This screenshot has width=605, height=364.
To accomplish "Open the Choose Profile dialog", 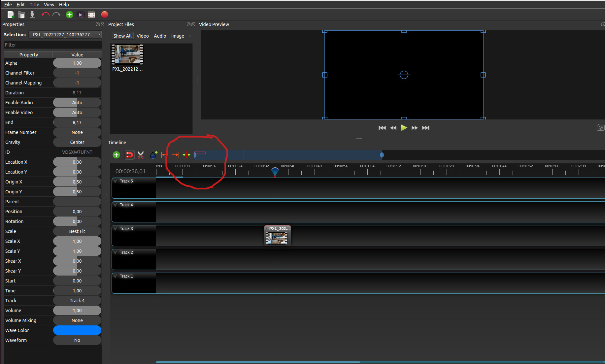I will click(91, 15).
